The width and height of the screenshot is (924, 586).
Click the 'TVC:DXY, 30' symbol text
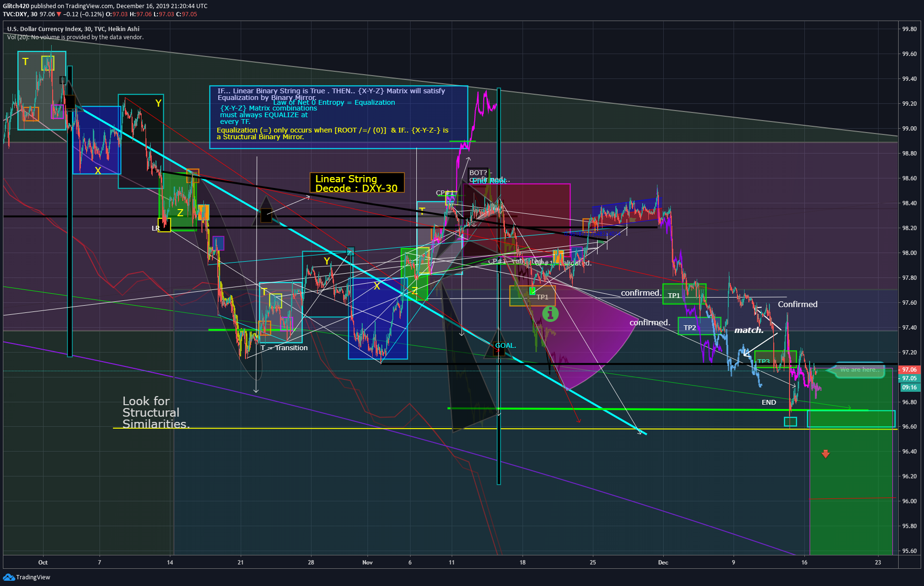click(20, 14)
